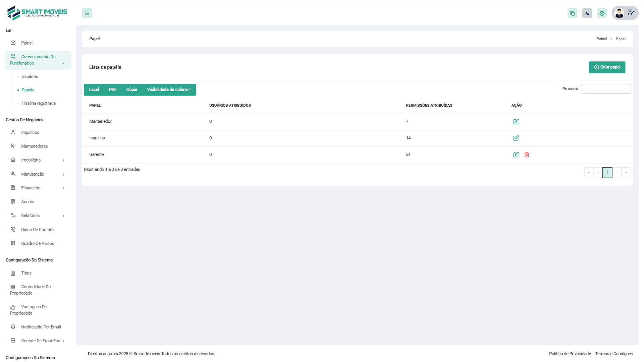The image size is (644, 362).
Task: Open Visibilidade da coluna dropdown
Action: (x=169, y=89)
